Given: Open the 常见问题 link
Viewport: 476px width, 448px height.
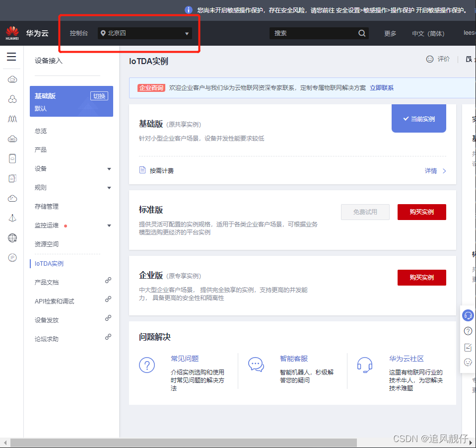Looking at the screenshot, I should [185, 359].
